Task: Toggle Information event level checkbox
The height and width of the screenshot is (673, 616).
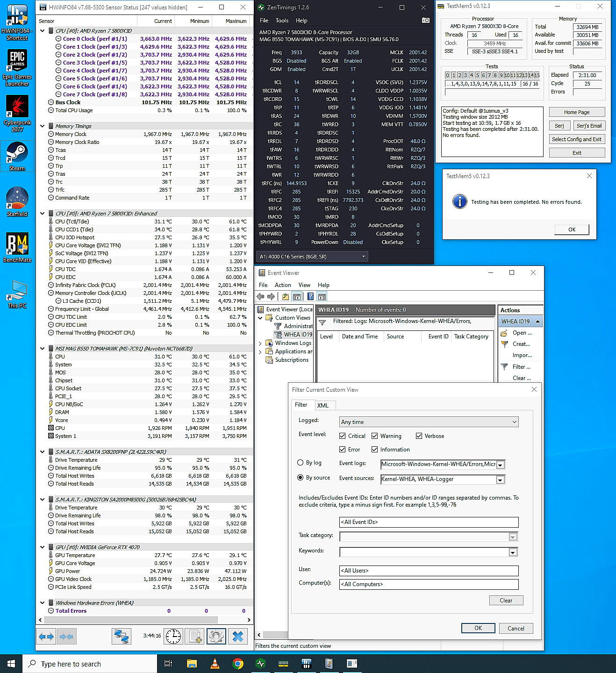Action: click(375, 449)
